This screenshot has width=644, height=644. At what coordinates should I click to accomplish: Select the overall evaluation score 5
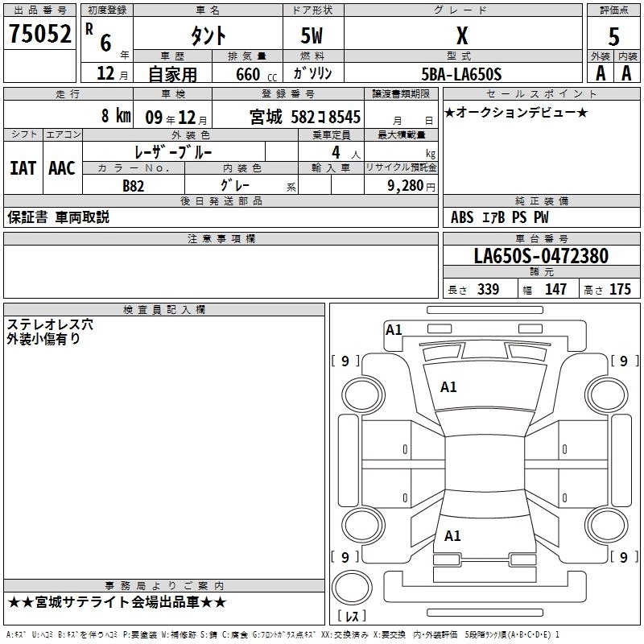point(613,36)
